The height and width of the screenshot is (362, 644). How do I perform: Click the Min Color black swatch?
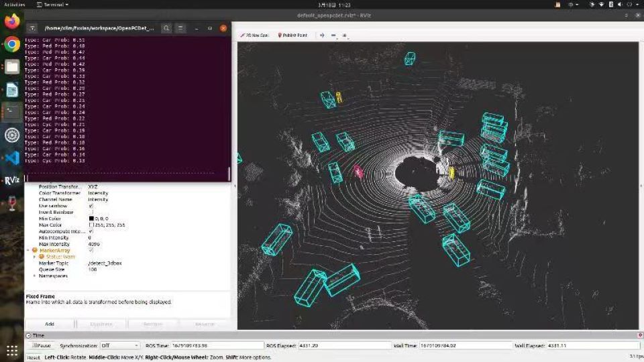(x=91, y=219)
